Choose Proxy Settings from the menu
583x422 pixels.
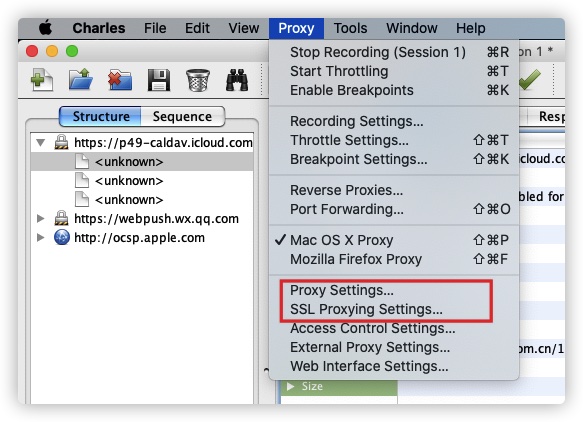coord(342,290)
